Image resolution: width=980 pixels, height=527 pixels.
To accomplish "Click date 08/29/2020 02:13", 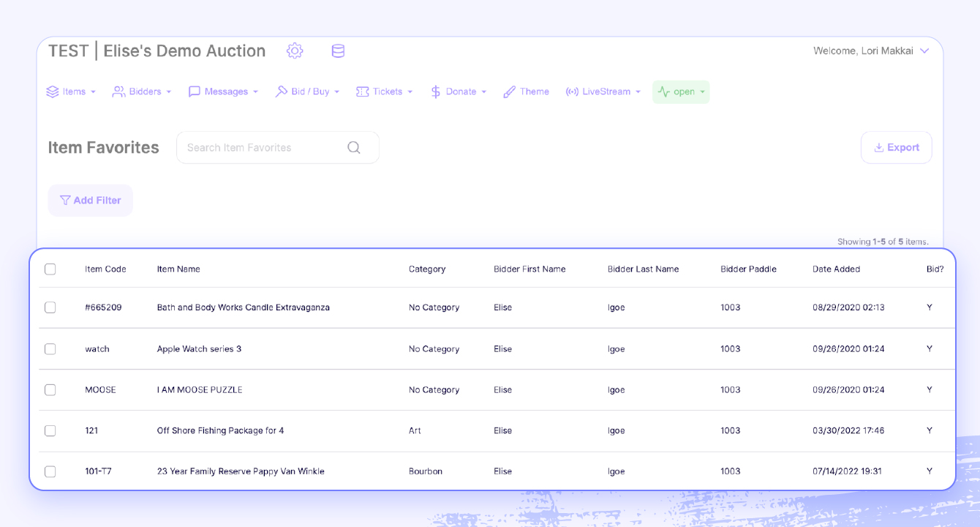I will click(x=848, y=307).
